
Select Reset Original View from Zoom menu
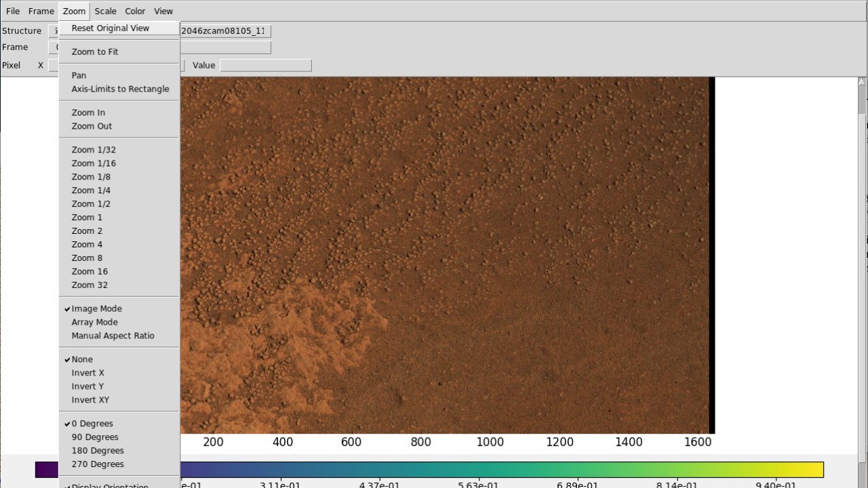(x=110, y=28)
